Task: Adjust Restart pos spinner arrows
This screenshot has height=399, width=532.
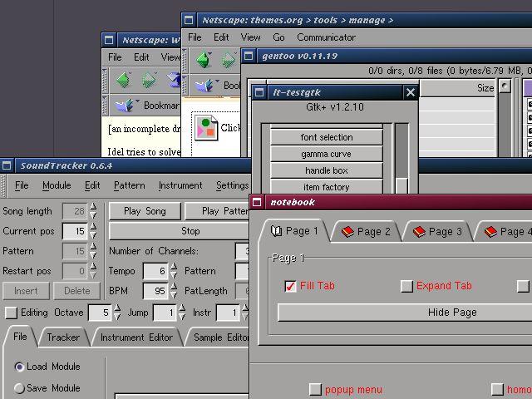Action: click(93, 271)
